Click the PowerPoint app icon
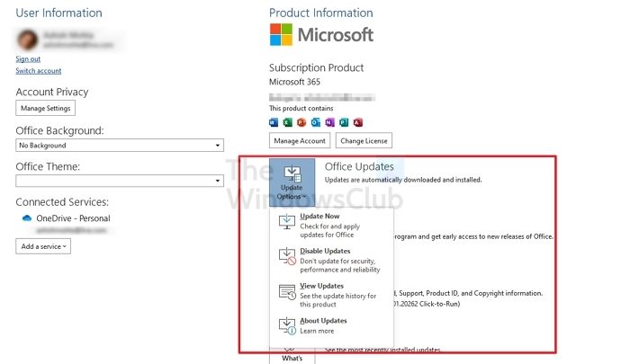Viewport: 630px width, 364px height. click(301, 122)
